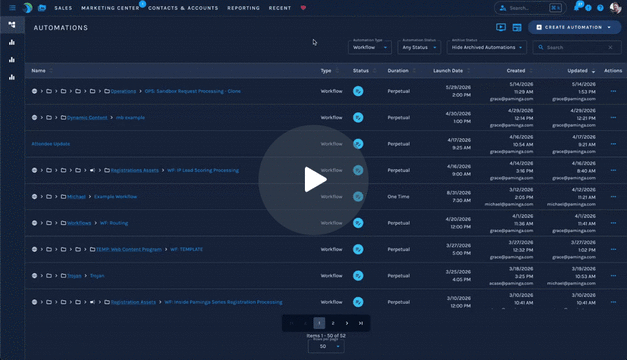The height and width of the screenshot is (360, 627).
Task: Click status icon for OPS: Sandbox Request Processing row
Action: click(358, 91)
